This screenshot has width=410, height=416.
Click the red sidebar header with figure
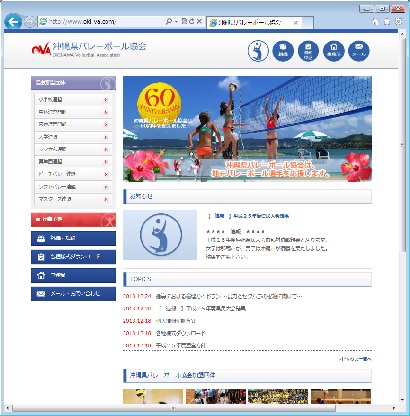tap(73, 220)
